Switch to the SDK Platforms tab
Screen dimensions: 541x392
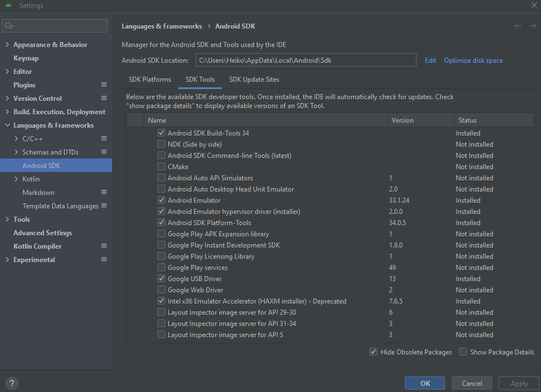pyautogui.click(x=150, y=80)
